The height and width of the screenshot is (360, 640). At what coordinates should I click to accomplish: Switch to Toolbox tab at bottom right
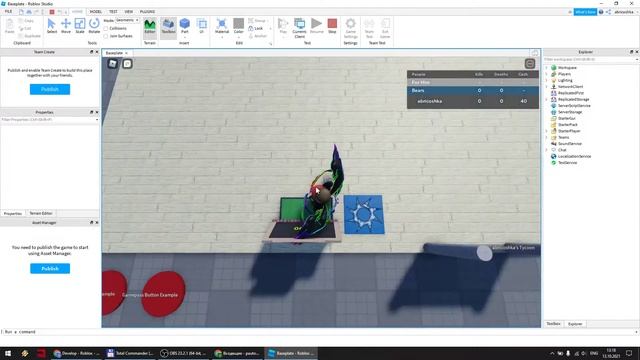(x=553, y=324)
